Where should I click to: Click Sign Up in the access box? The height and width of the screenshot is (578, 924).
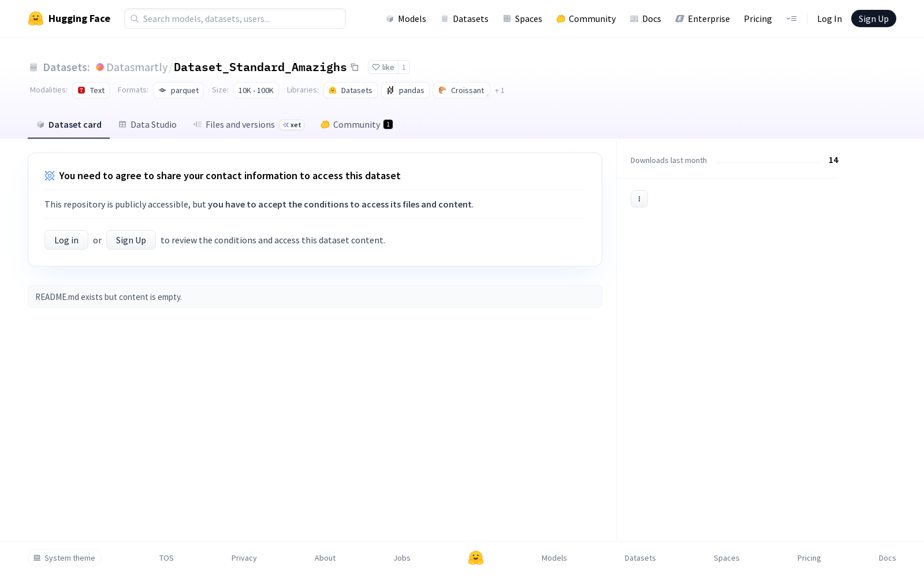[131, 240]
